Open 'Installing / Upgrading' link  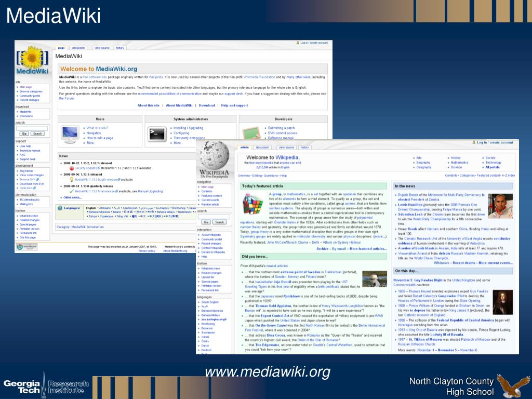click(x=188, y=128)
